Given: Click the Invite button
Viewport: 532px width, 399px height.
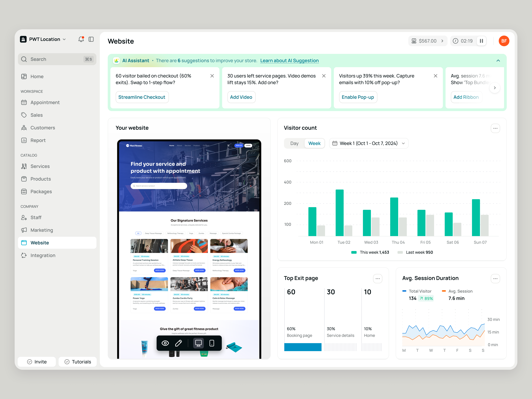Looking at the screenshot, I should tap(37, 362).
